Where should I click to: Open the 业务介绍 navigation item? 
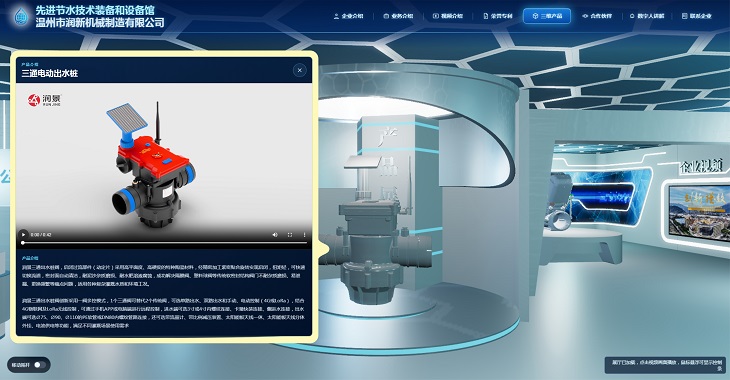point(398,16)
